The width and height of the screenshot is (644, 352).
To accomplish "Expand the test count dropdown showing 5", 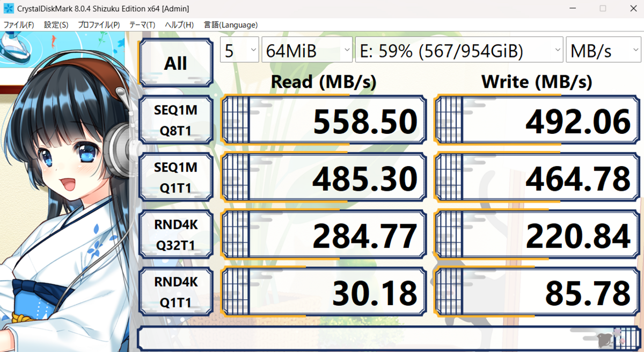I will point(240,50).
